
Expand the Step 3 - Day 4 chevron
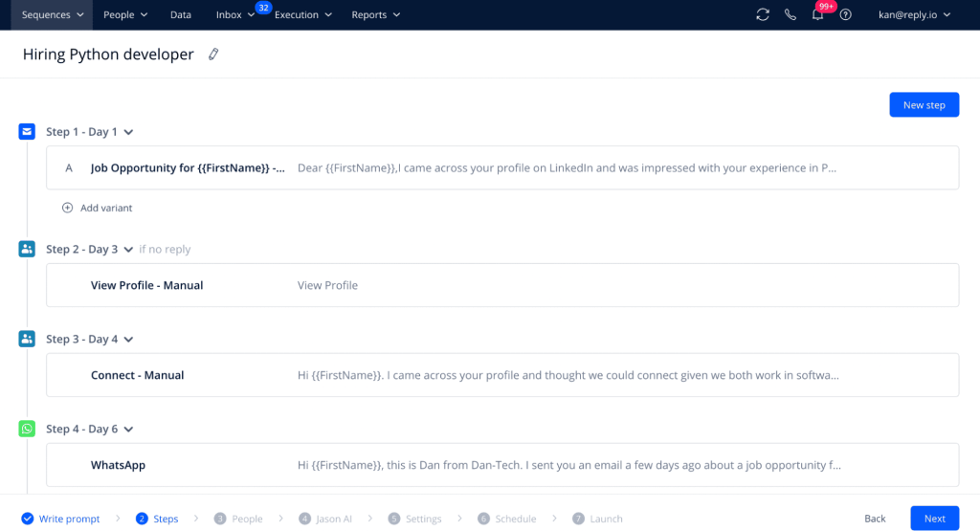[129, 340]
